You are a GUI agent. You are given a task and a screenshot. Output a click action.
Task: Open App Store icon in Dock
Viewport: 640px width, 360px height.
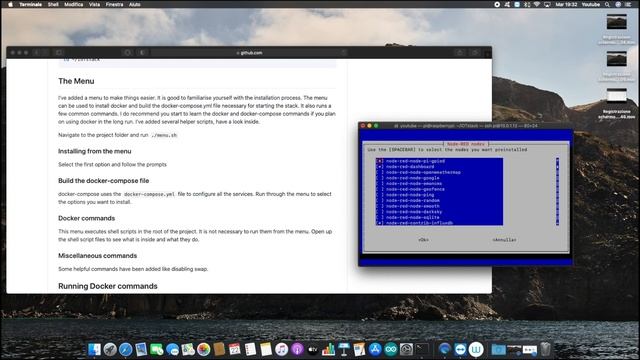click(x=375, y=349)
